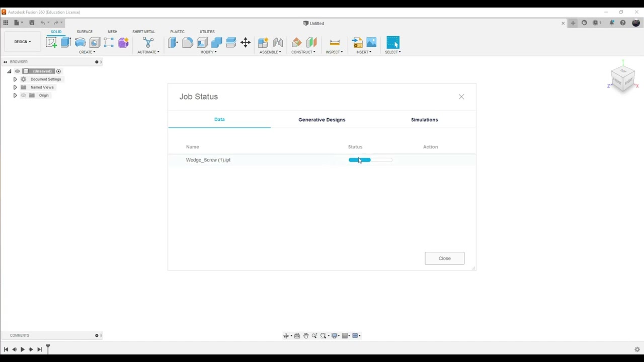
Task: Click the Create Form purple icon
Action: 123,42
